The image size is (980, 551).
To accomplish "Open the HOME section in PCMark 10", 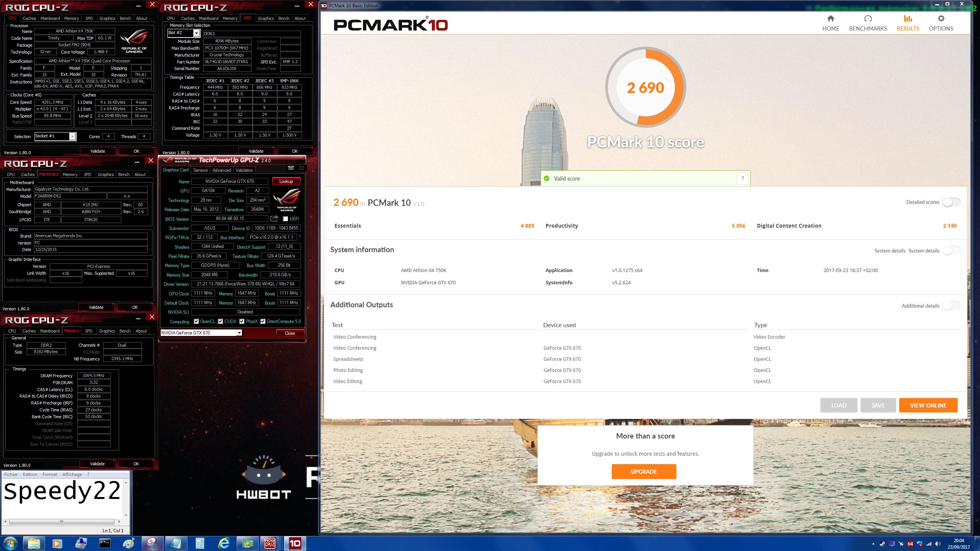I will (x=830, y=23).
